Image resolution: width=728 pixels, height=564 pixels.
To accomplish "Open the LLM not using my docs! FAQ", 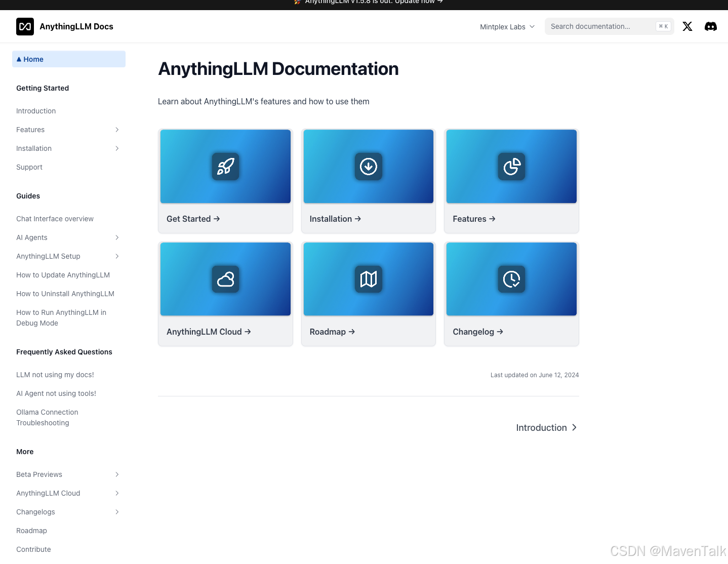I will 55,375.
